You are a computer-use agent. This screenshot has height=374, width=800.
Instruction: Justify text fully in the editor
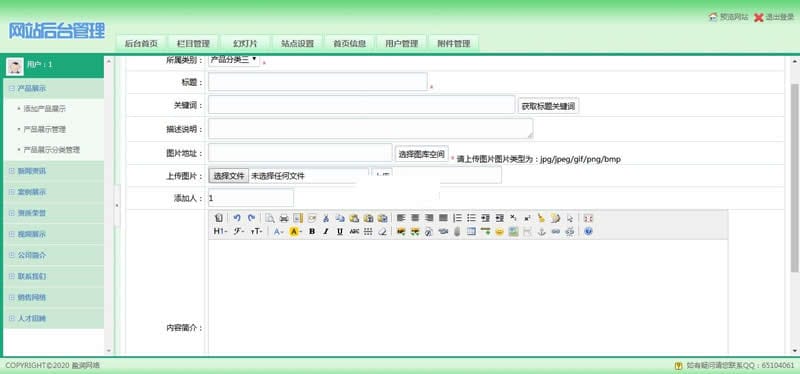[443, 218]
